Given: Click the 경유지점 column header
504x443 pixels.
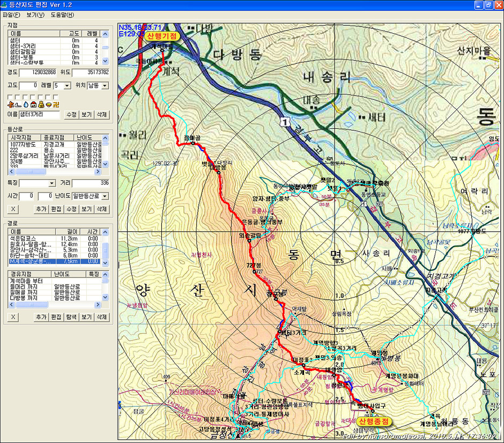Looking at the screenshot, I should [x=30, y=274].
